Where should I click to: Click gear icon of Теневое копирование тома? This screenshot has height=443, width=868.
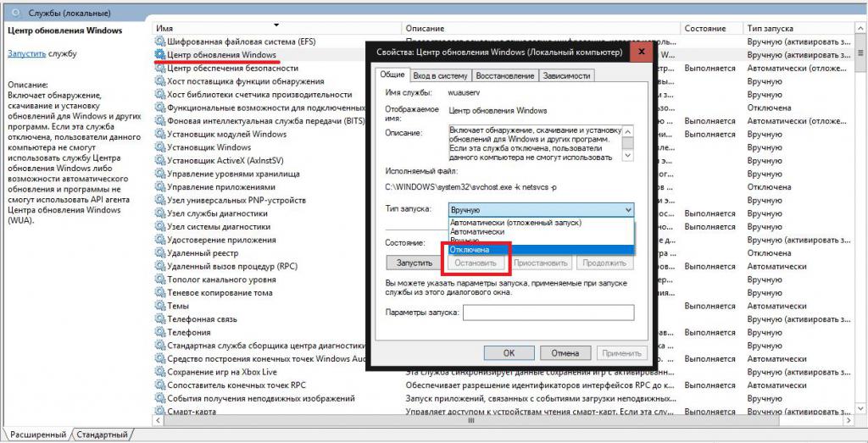[x=160, y=292]
